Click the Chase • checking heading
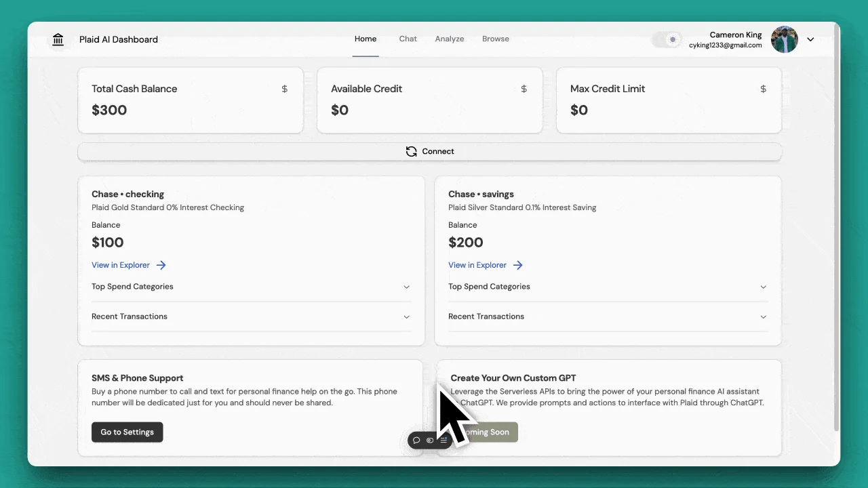The image size is (868, 488). 128,194
